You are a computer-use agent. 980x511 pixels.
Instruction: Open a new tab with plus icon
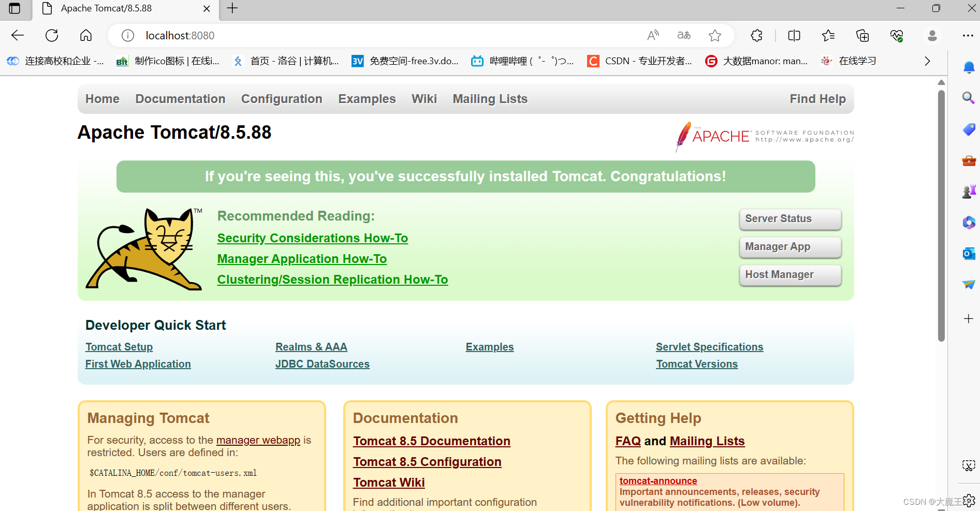(x=232, y=8)
